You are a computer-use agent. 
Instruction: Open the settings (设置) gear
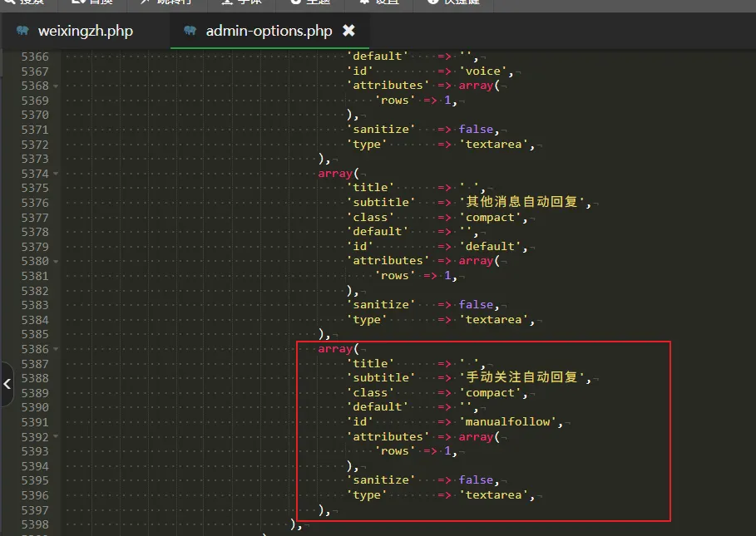[x=379, y=2]
